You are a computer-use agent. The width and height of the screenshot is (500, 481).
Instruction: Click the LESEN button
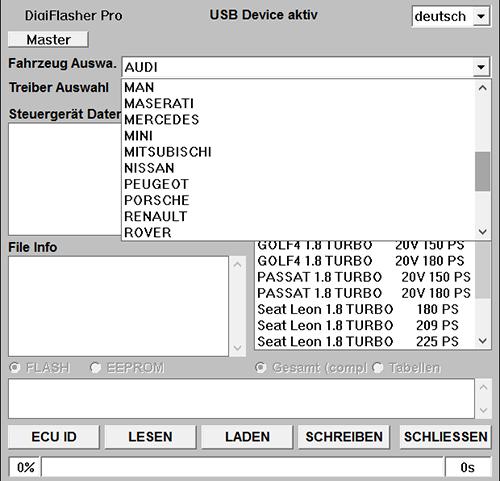coord(150,437)
